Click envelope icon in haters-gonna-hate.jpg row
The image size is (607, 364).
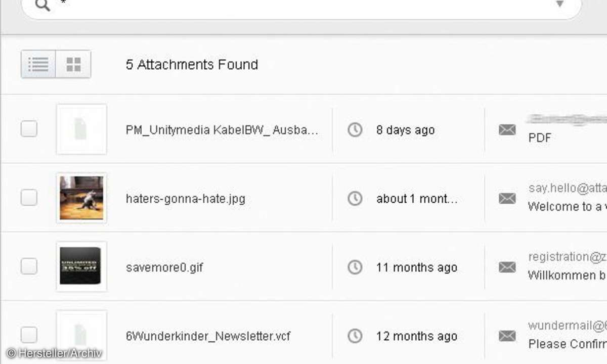507,199
